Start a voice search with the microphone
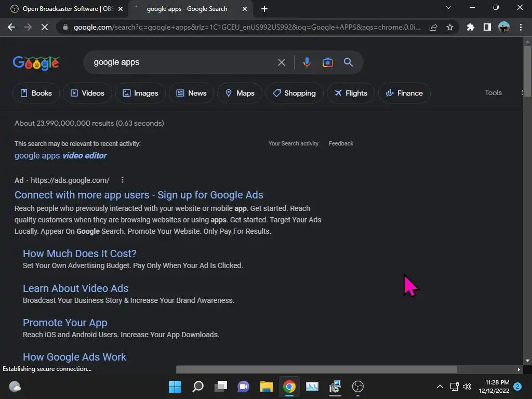Screen dimensions: 532x399 307,62
